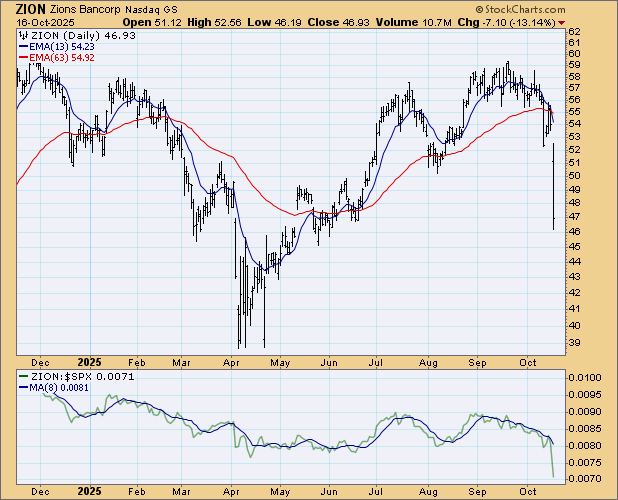Click the latest October 16 price bar

[554, 186]
